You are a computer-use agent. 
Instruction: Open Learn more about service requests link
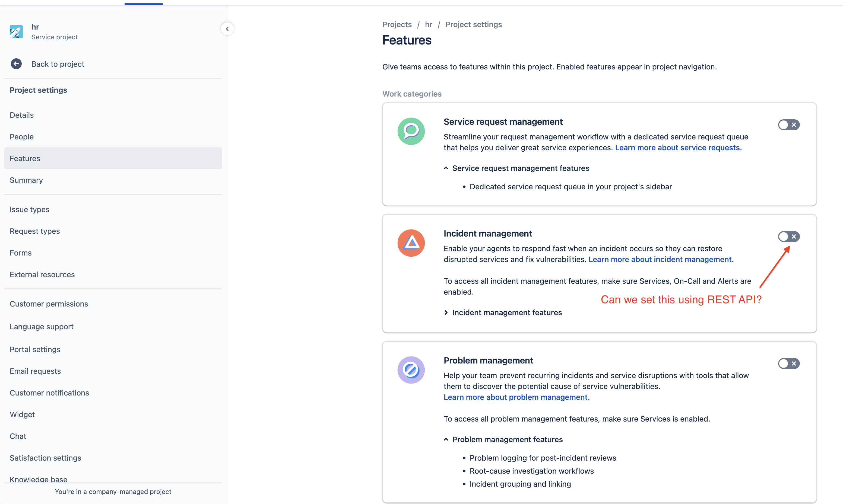coord(678,148)
